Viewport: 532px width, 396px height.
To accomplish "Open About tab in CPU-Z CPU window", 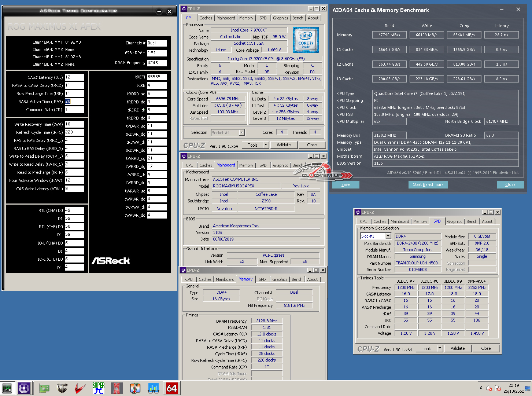I will pos(313,18).
